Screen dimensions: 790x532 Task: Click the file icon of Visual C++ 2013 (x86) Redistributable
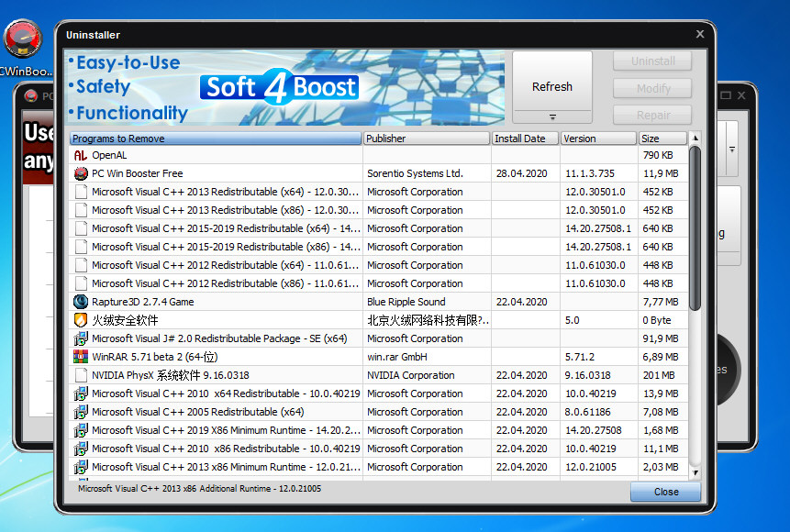coord(81,210)
